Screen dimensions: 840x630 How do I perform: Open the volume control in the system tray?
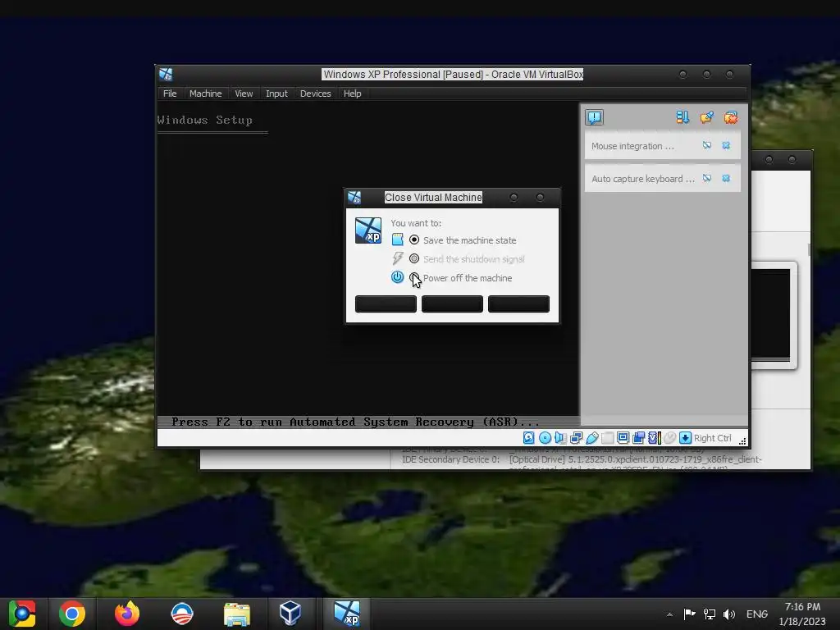pos(729,614)
